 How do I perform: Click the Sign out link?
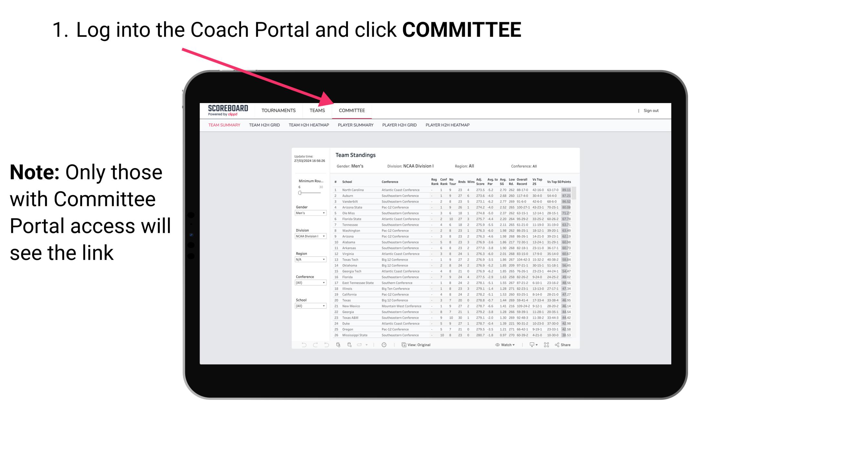click(651, 110)
